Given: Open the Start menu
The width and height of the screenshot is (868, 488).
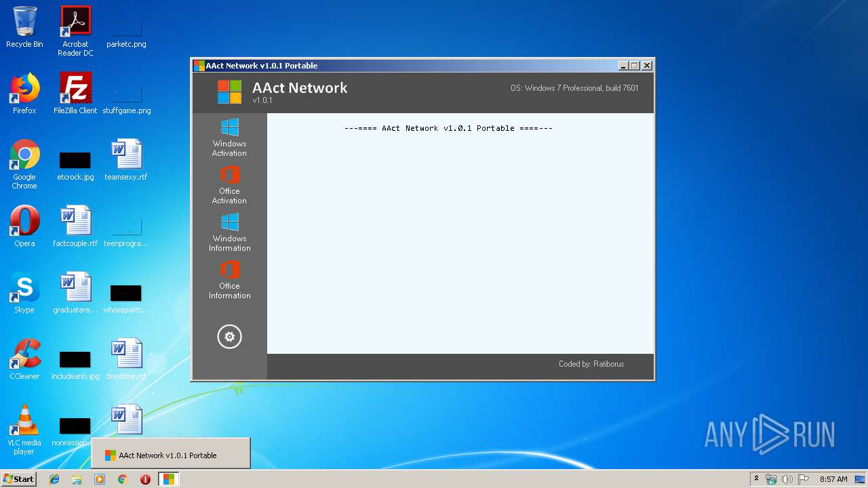Looking at the screenshot, I should (x=18, y=479).
